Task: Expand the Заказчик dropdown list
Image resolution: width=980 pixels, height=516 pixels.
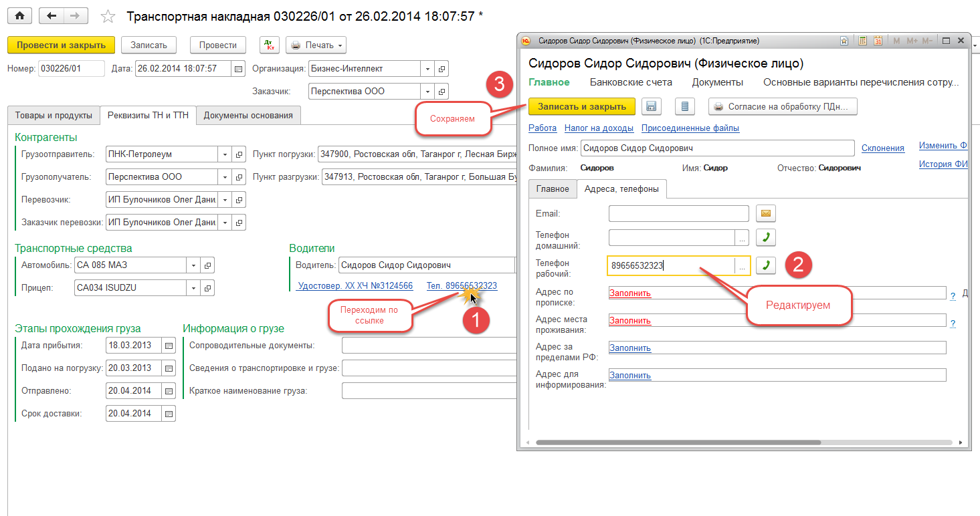Action: (428, 92)
